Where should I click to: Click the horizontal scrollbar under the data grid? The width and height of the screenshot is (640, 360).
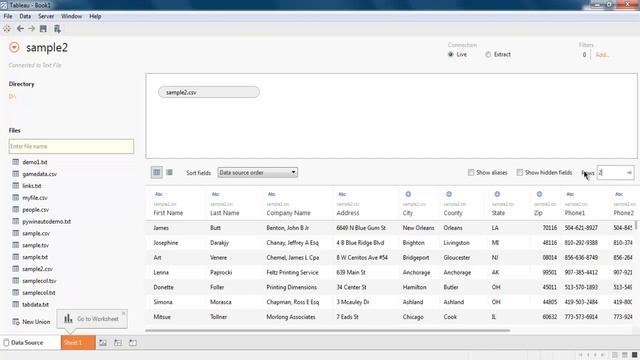[328, 330]
